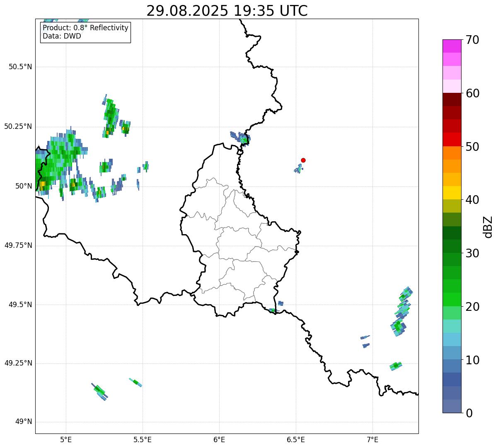Screen dimensions: 498x448
Task: Click the "6°E" longitude axis label
Action: (219, 439)
